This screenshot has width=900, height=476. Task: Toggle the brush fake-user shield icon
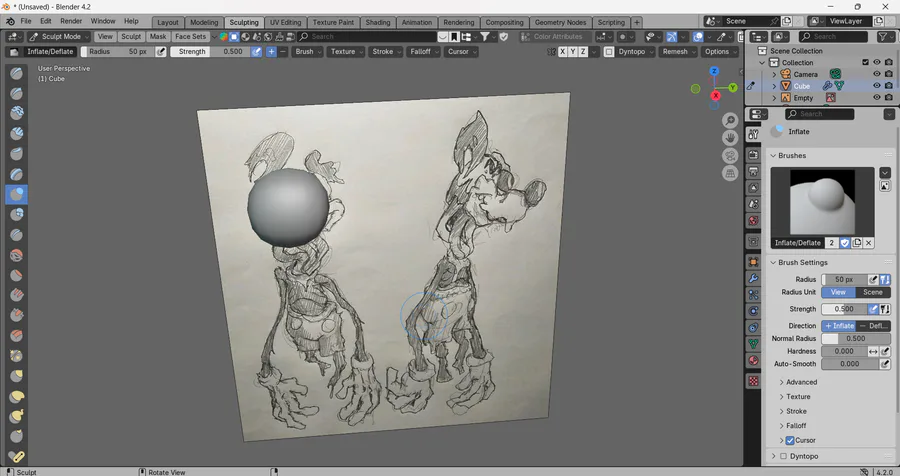point(845,243)
